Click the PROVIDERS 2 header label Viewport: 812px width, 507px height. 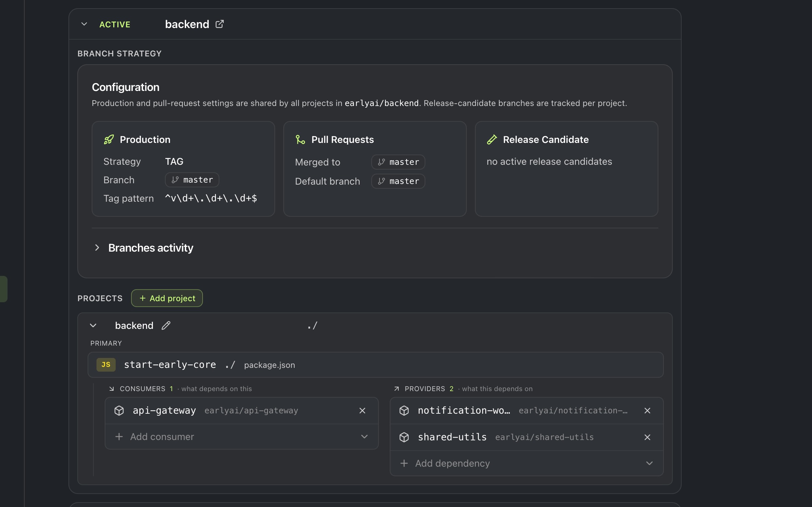pyautogui.click(x=429, y=389)
